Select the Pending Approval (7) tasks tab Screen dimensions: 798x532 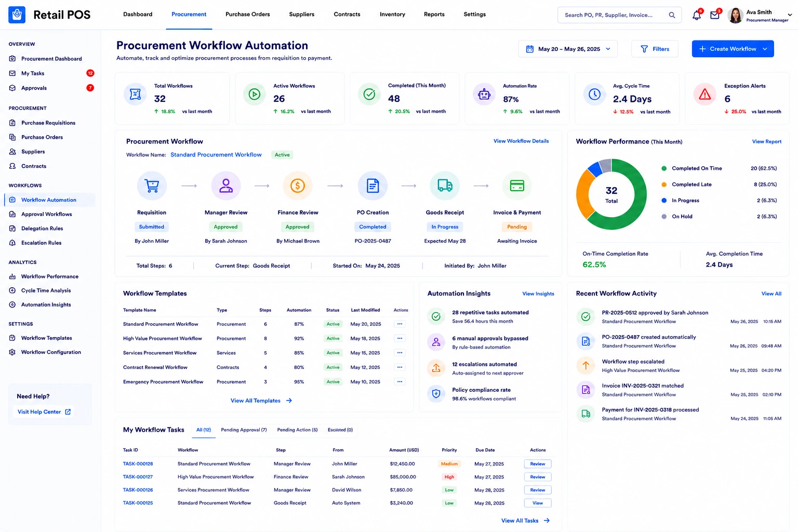click(244, 430)
